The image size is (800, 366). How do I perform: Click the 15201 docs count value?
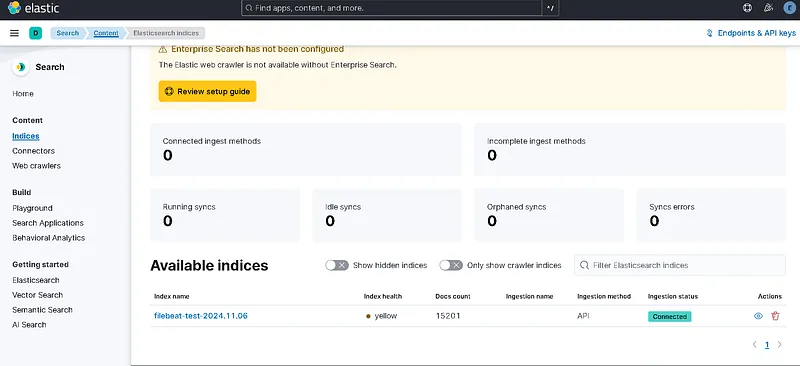tap(448, 316)
